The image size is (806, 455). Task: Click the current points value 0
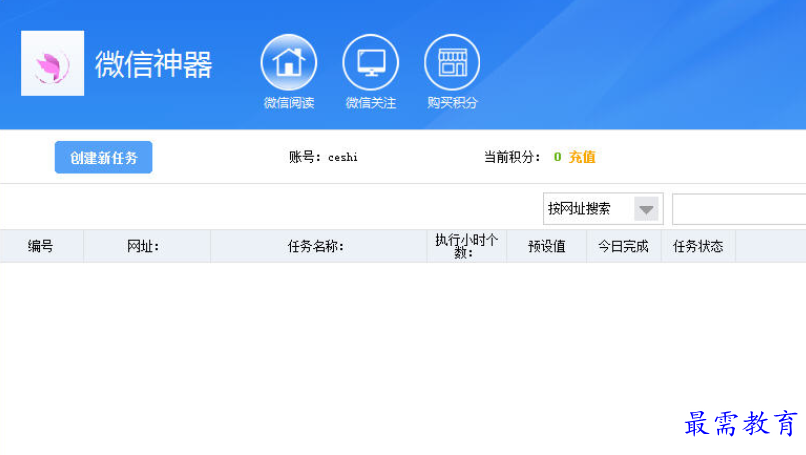pos(557,157)
